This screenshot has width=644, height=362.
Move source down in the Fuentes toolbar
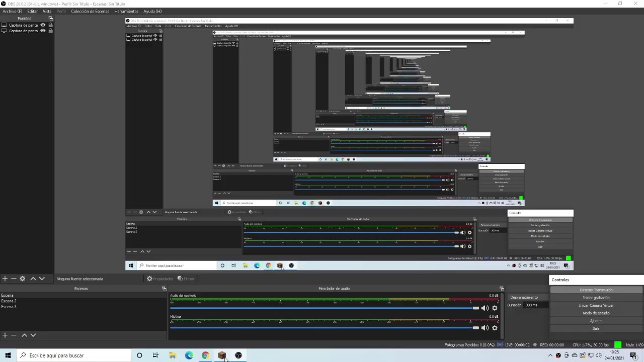point(42,279)
